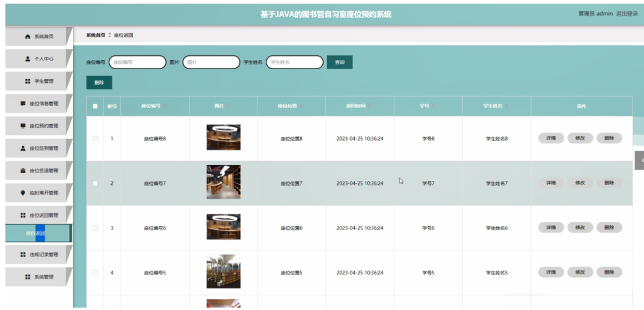The width and height of the screenshot is (644, 310).
Task: Open 详情 for row 学生姓名7
Action: (x=551, y=183)
